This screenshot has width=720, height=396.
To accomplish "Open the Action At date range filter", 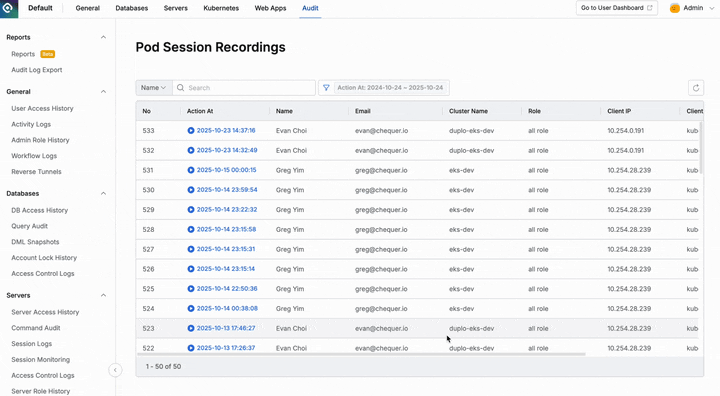I will pyautogui.click(x=390, y=88).
